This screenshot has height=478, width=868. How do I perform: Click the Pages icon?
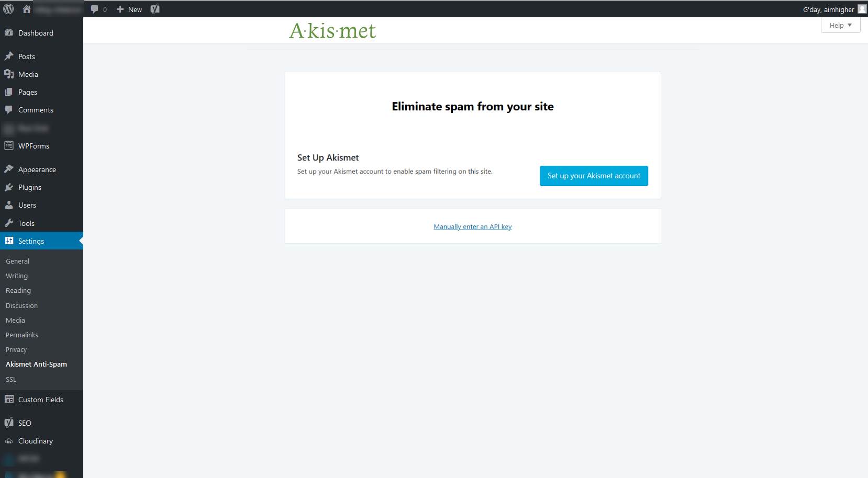pyautogui.click(x=9, y=92)
